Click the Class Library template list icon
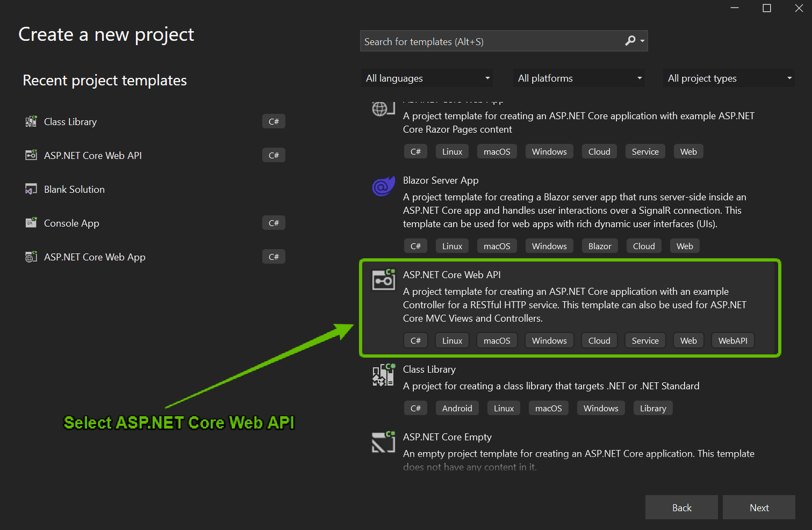The width and height of the screenshot is (812, 530). [384, 374]
